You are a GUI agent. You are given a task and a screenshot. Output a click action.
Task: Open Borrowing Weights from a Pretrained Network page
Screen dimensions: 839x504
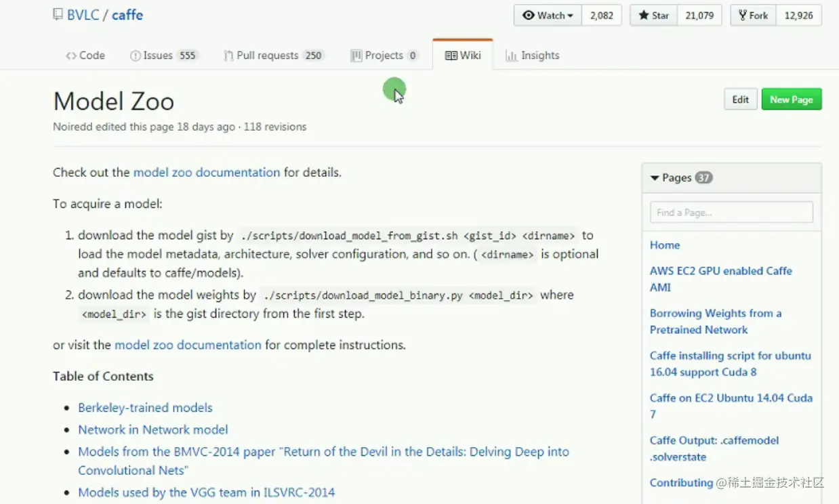pyautogui.click(x=716, y=322)
